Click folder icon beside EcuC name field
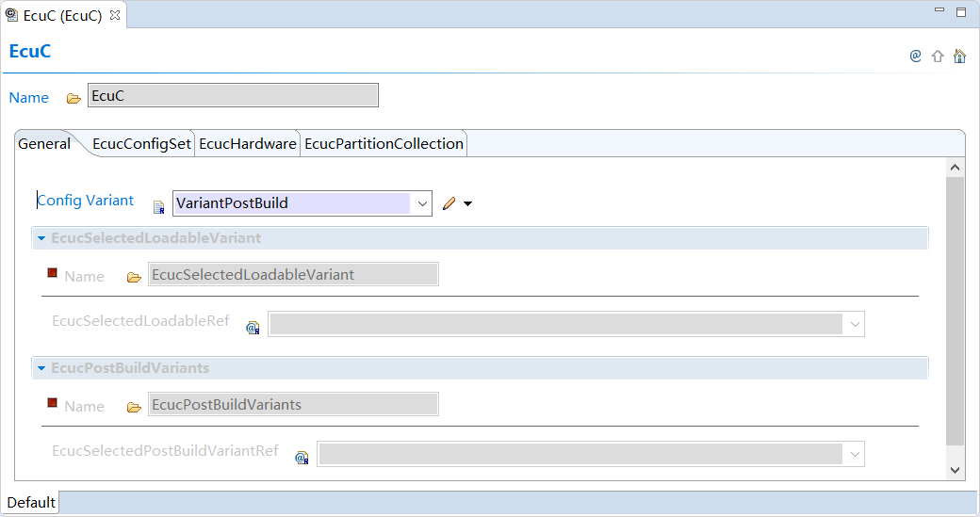The image size is (980, 517). (73, 98)
